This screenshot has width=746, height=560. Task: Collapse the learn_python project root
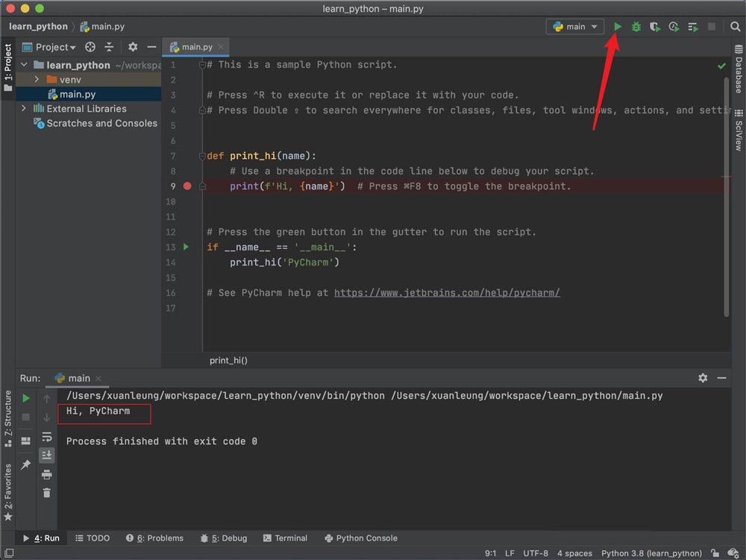point(25,65)
